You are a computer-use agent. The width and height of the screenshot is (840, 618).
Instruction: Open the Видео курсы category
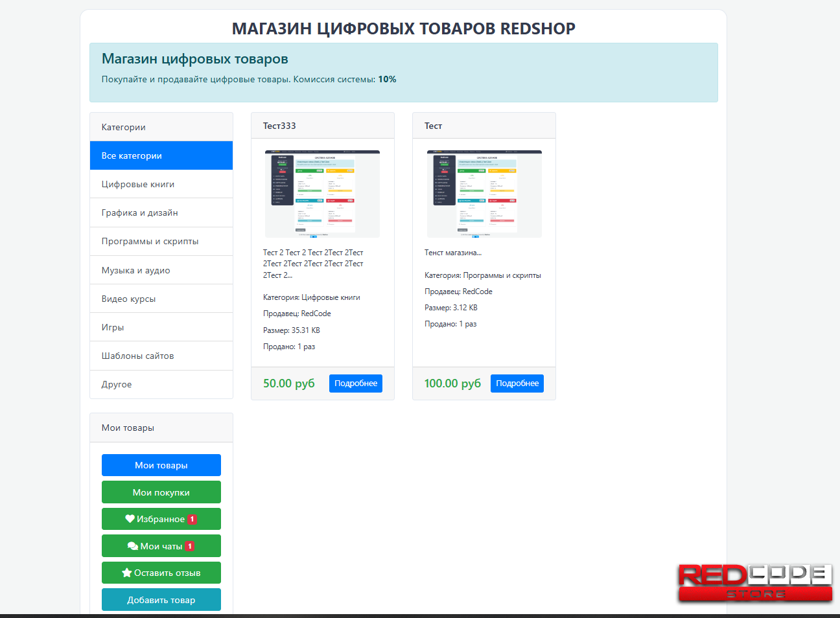coord(161,299)
